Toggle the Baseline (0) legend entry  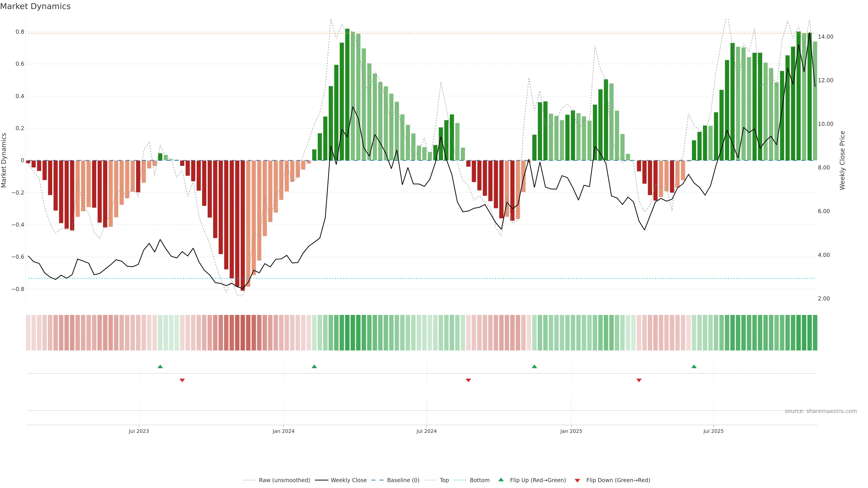403,480
